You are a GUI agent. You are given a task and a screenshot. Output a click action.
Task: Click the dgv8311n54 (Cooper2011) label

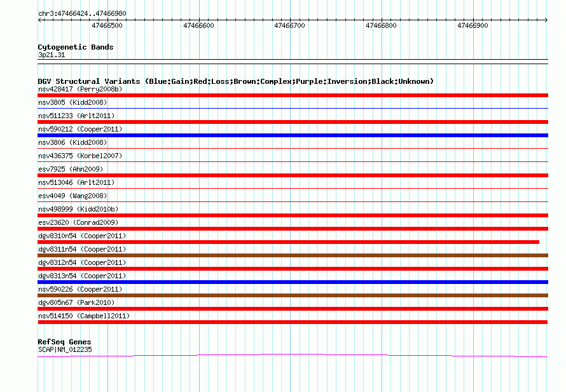(82, 249)
